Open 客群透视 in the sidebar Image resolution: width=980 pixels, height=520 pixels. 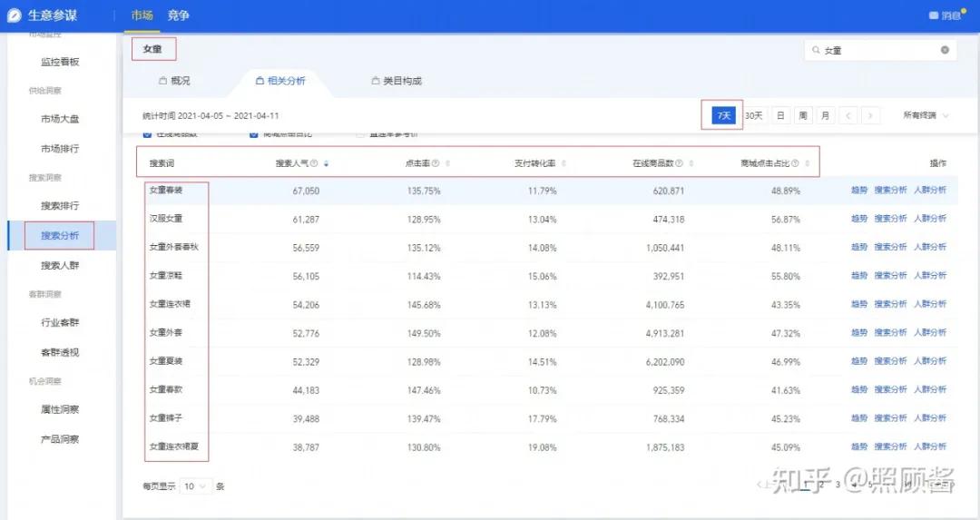point(60,352)
